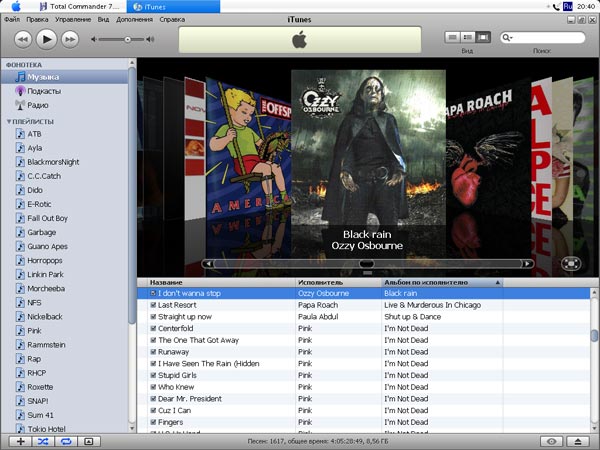600x450 pixels.
Task: Uncheck the 'Dear Mr. President' checkbox
Action: pyautogui.click(x=153, y=399)
